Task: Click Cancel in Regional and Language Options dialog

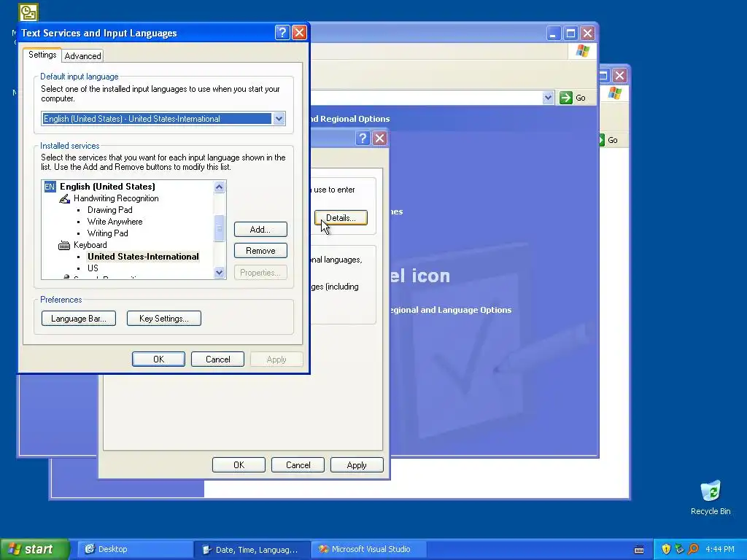Action: pos(298,465)
